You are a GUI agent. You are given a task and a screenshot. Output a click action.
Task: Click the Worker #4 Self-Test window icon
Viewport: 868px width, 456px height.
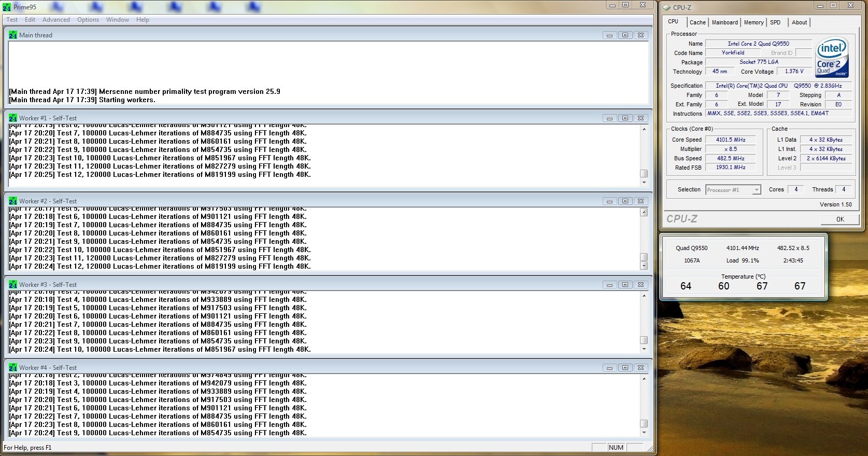(13, 367)
